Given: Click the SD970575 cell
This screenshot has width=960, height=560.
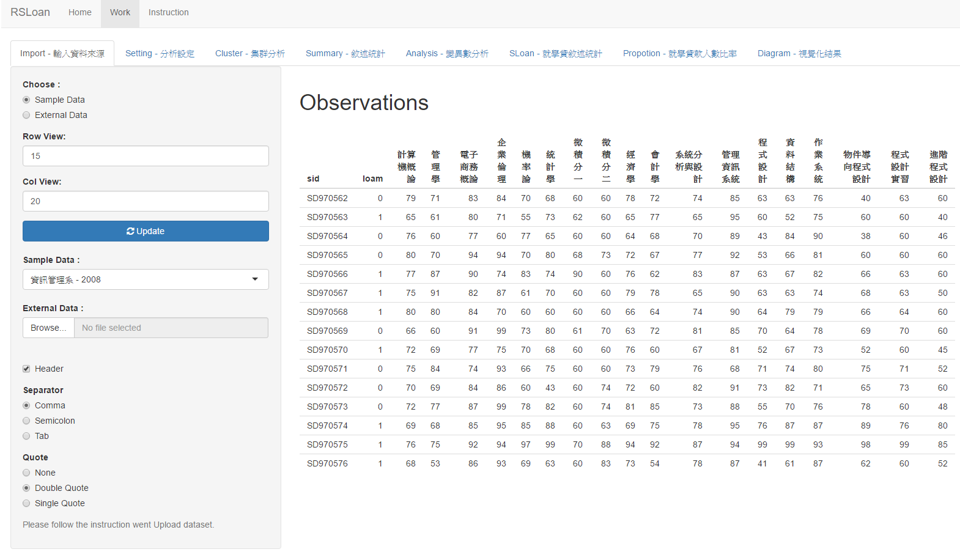Looking at the screenshot, I should 327,444.
